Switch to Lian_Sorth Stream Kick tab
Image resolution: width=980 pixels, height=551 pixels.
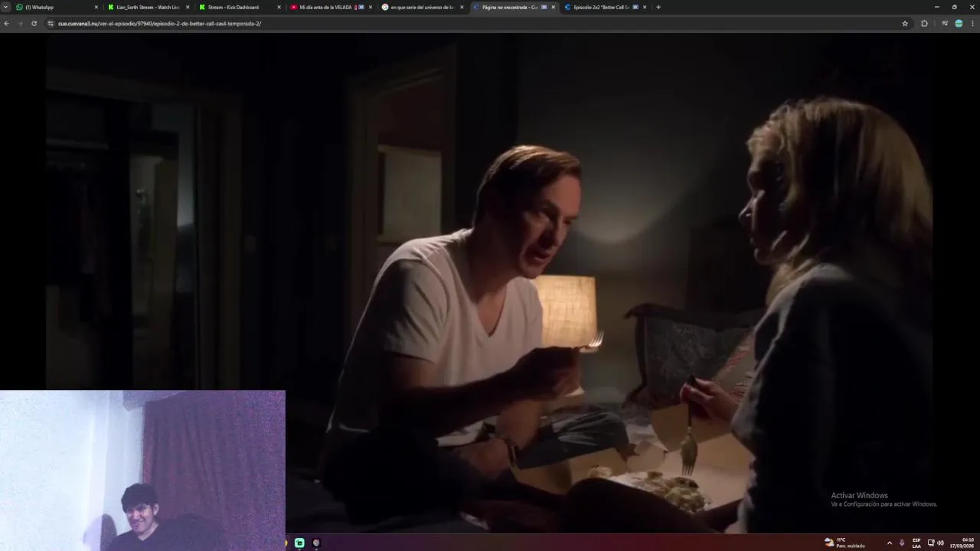click(149, 7)
